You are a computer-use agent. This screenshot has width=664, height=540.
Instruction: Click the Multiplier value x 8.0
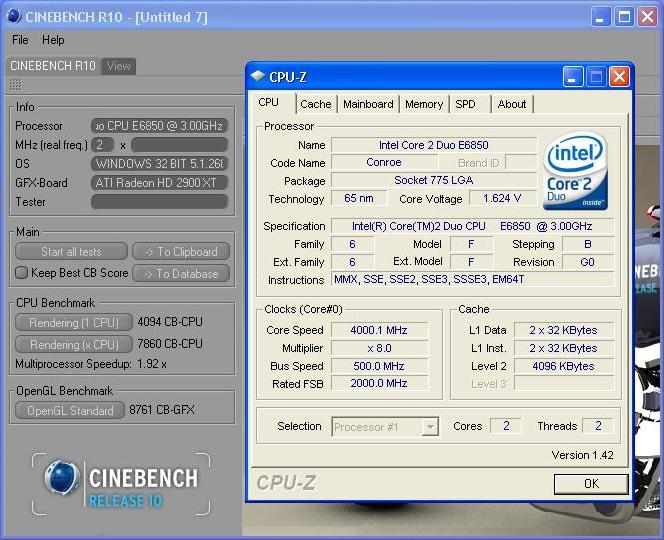click(x=379, y=348)
